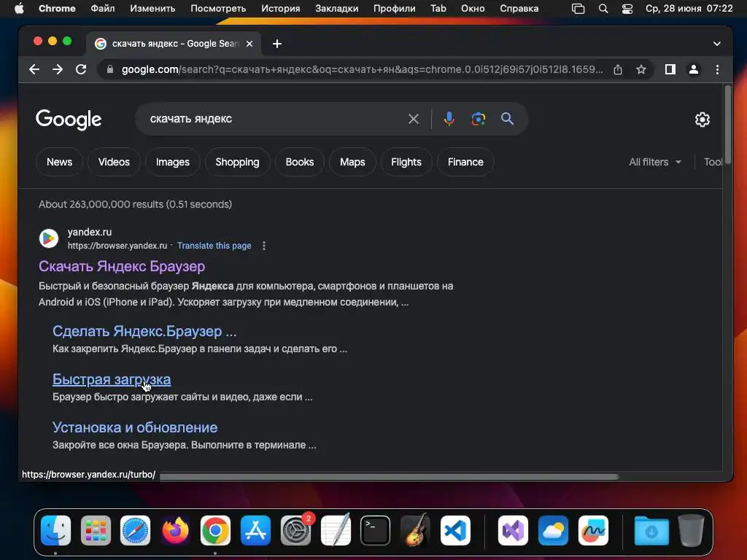Reload the current page
The image size is (747, 560).
(81, 69)
